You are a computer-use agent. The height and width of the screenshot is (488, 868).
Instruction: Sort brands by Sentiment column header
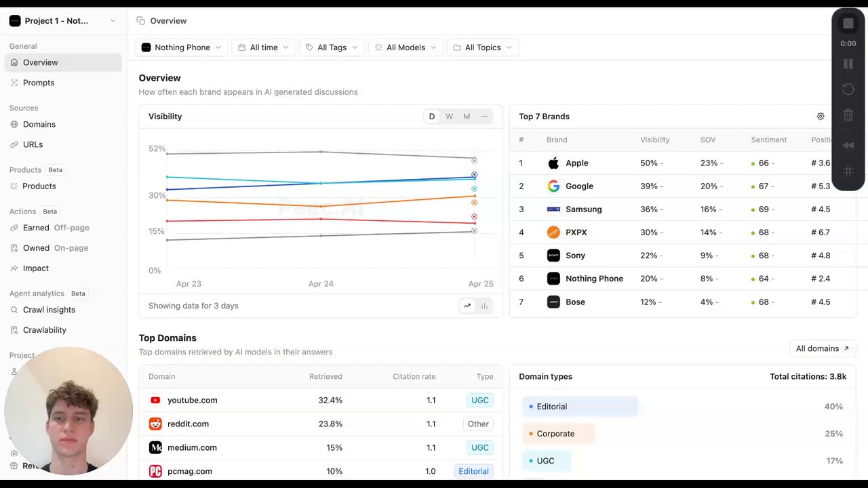(768, 140)
